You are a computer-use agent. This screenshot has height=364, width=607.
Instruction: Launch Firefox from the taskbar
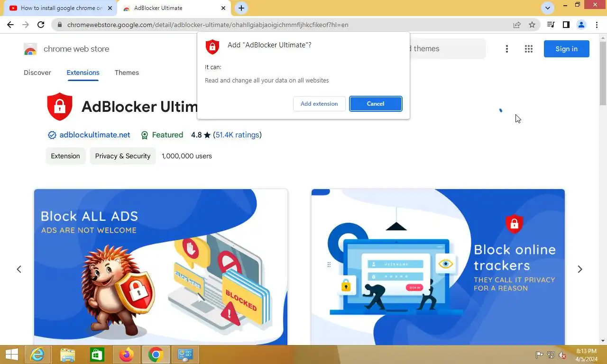click(x=126, y=355)
